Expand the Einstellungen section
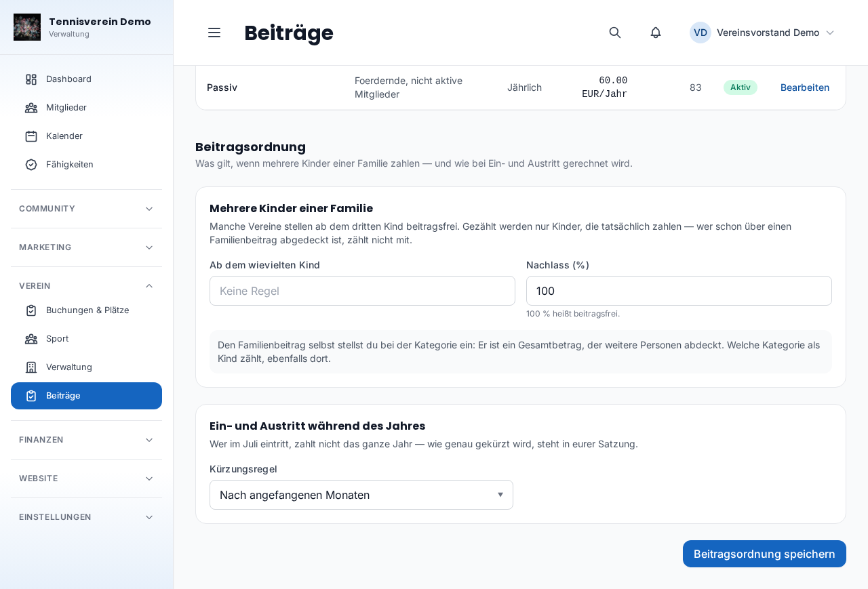 point(86,517)
